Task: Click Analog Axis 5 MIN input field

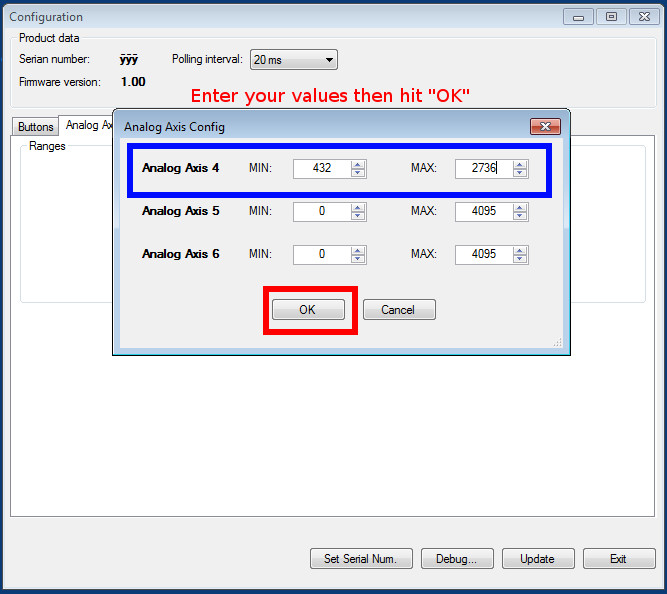Action: 322,211
